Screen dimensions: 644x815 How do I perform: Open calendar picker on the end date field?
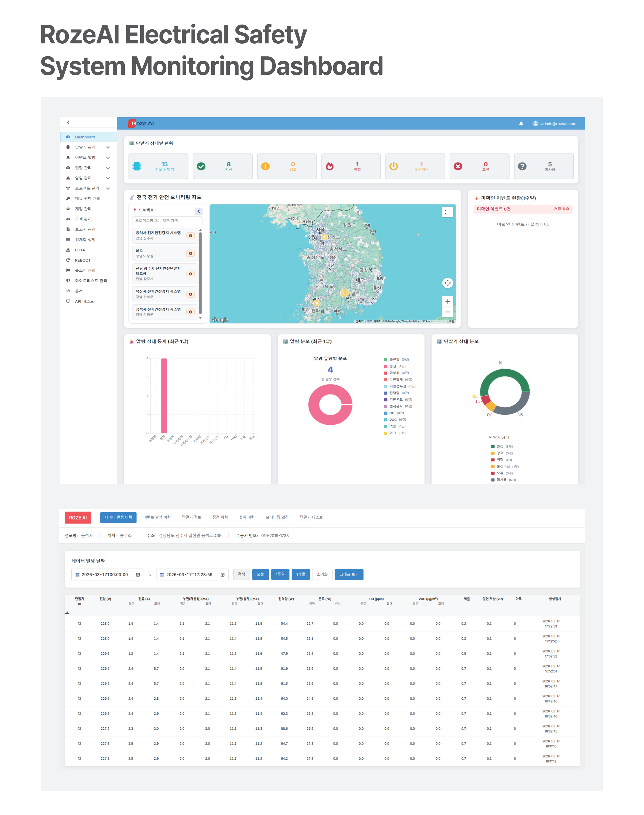tap(222, 574)
